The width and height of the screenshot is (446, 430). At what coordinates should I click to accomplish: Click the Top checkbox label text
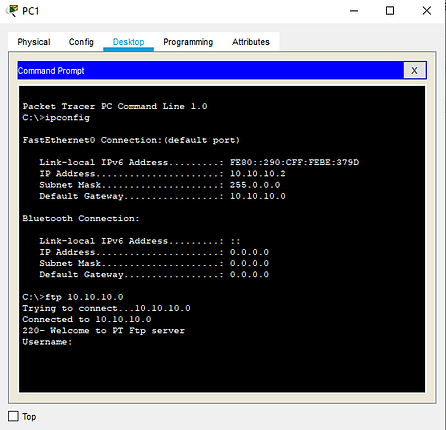(29, 417)
